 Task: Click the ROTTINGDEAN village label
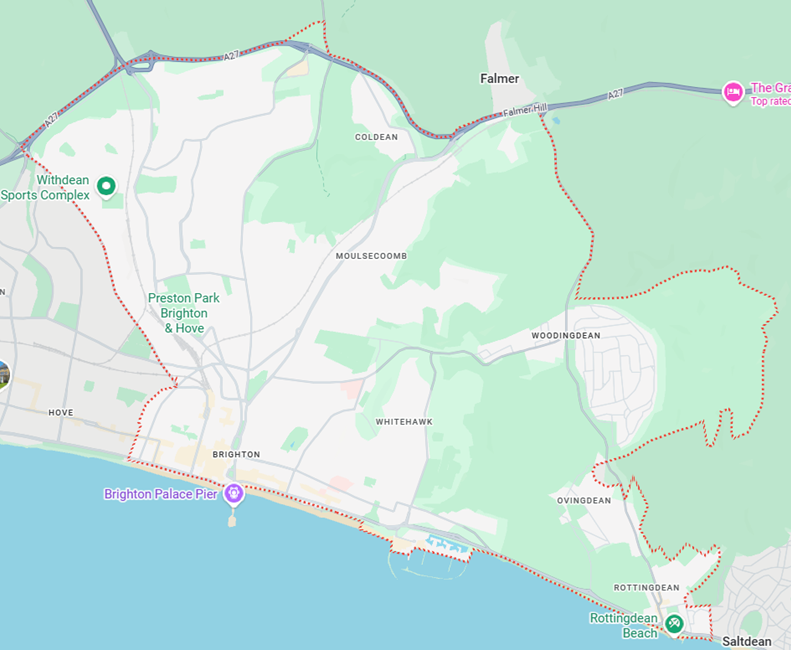(x=647, y=587)
